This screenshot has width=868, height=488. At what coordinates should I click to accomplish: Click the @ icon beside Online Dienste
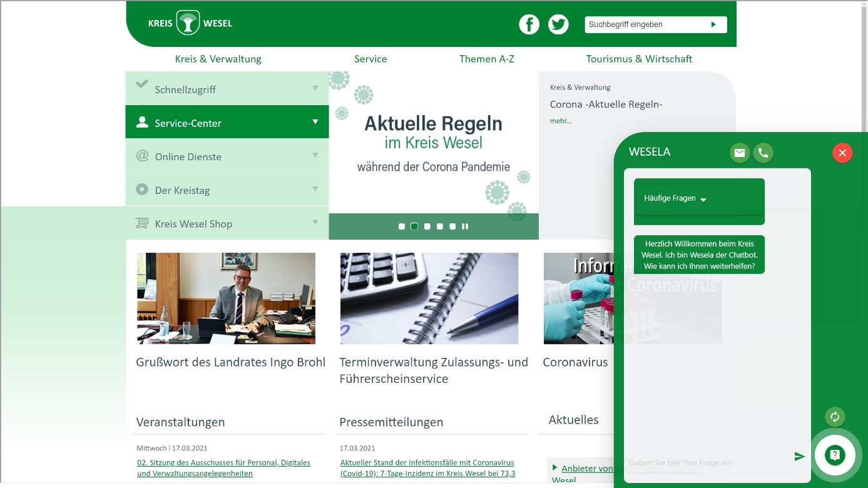coord(142,156)
